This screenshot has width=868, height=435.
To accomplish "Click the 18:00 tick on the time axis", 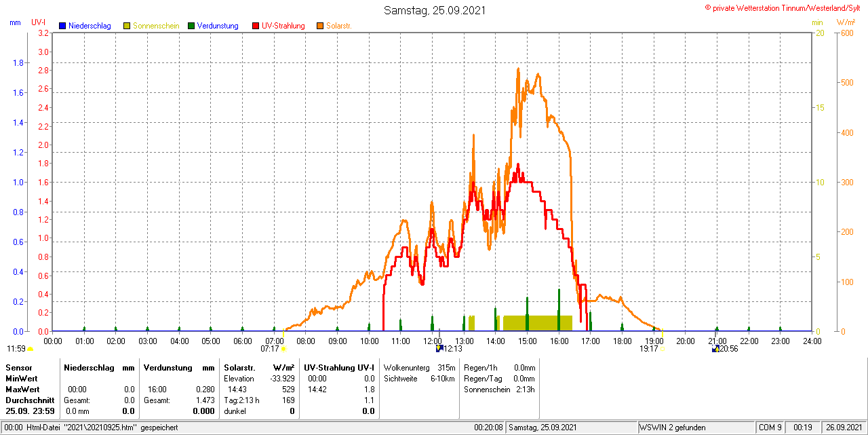I will point(622,341).
